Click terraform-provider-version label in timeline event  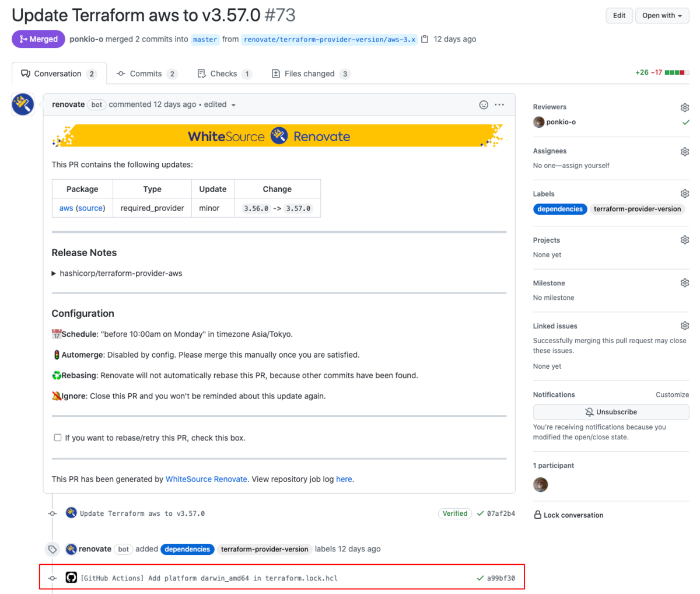click(x=265, y=549)
